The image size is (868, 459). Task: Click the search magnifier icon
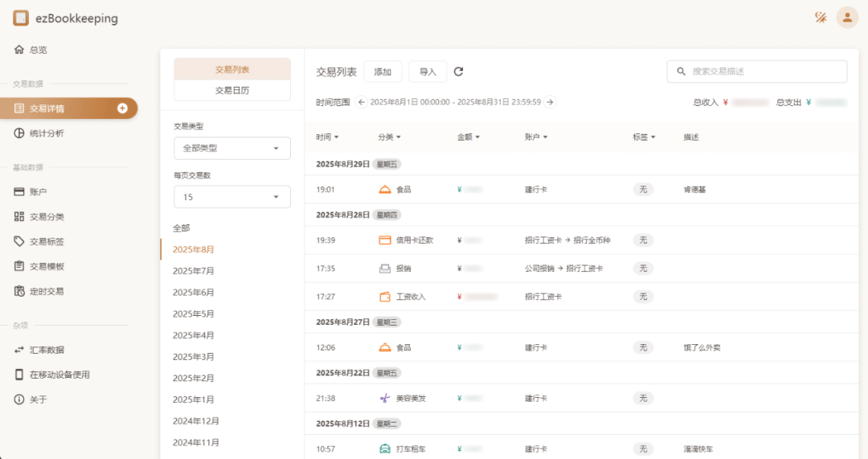(681, 72)
